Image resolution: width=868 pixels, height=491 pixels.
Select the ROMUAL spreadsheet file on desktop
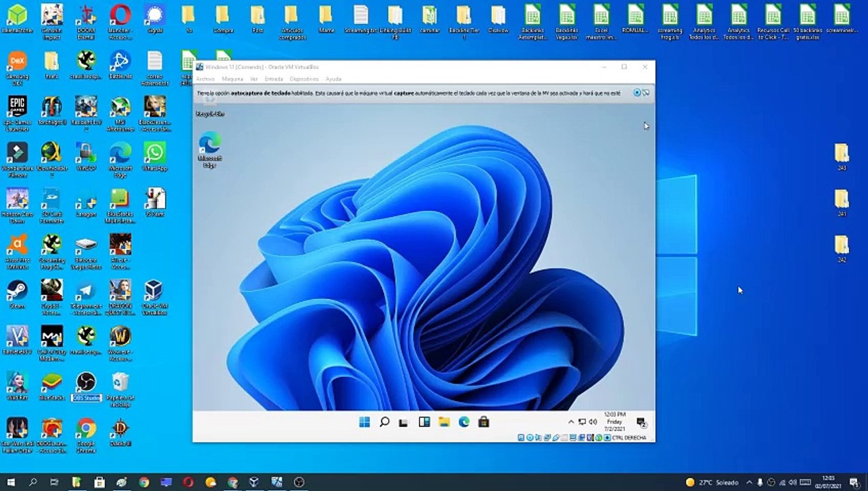635,18
